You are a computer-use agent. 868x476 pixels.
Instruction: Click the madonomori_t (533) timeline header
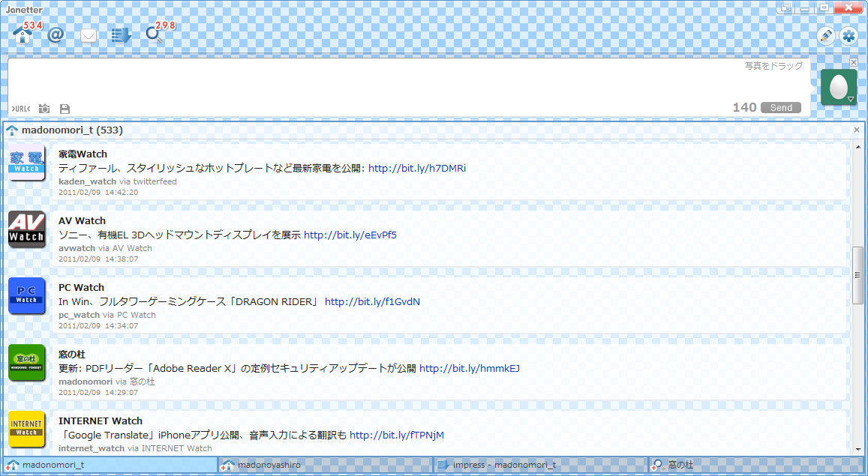(72, 130)
